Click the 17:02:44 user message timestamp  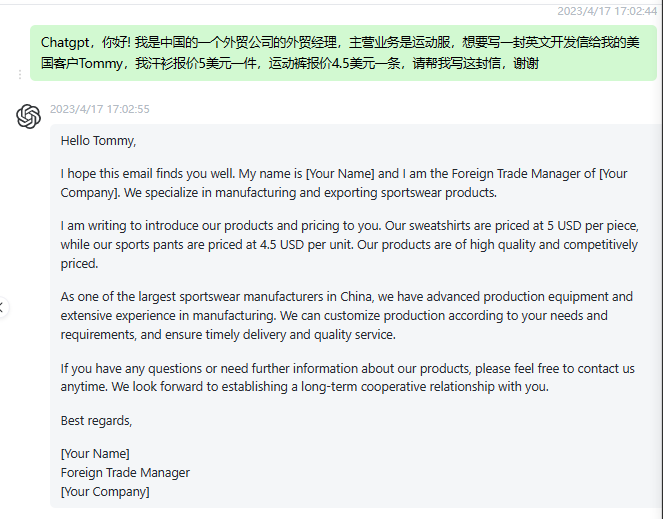606,11
